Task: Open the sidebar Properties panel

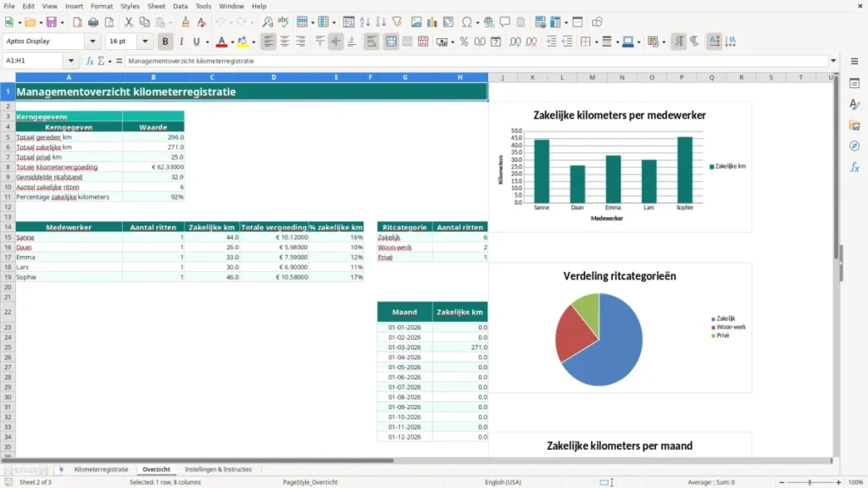Action: click(x=854, y=83)
